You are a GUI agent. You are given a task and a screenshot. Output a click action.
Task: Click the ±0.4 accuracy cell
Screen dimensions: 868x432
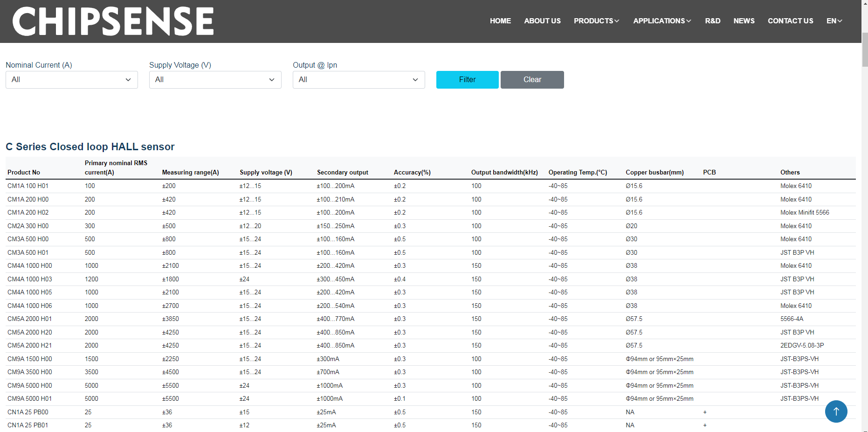point(400,279)
